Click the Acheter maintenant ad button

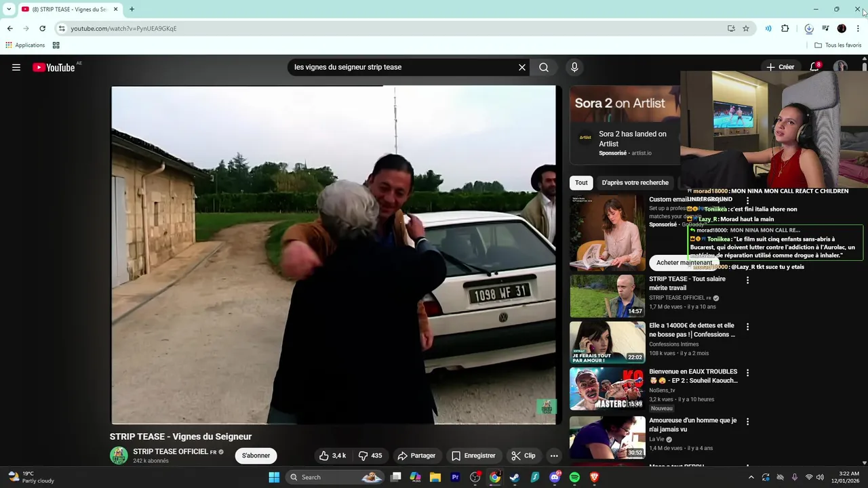click(684, 262)
